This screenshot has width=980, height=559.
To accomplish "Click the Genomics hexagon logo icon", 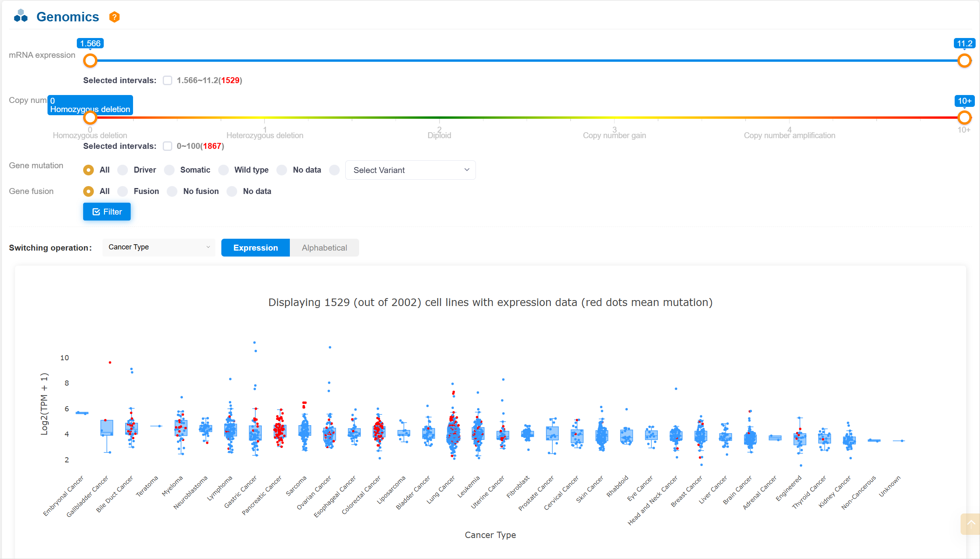I will click(x=21, y=16).
